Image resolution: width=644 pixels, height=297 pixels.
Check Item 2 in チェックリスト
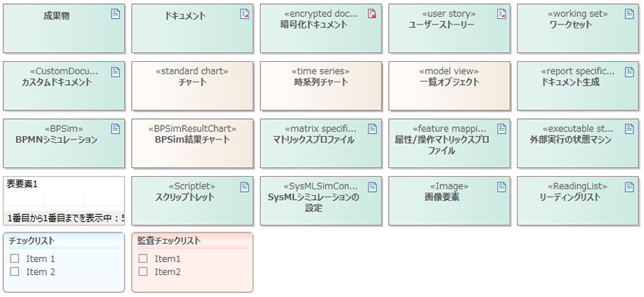point(15,272)
